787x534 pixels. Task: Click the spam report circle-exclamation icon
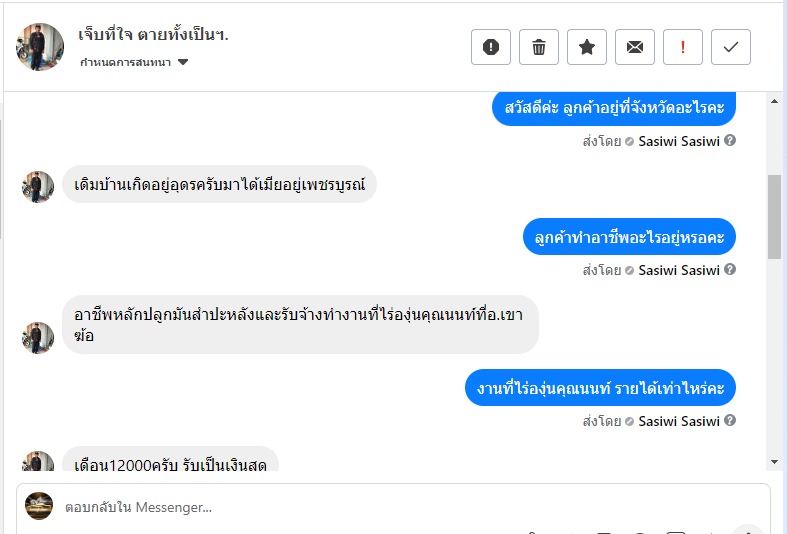coord(491,47)
